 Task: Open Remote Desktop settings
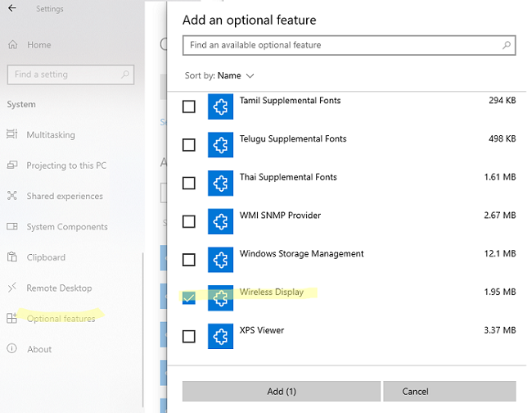coord(60,288)
